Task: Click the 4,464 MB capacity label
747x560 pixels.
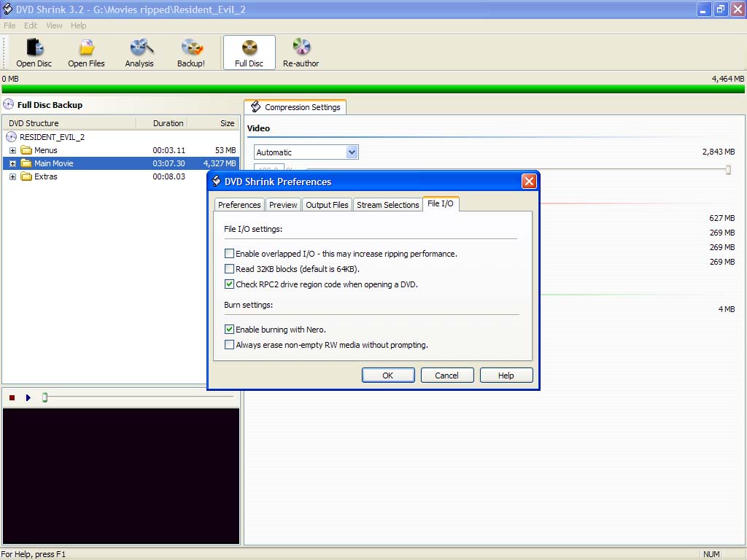Action: click(x=727, y=79)
